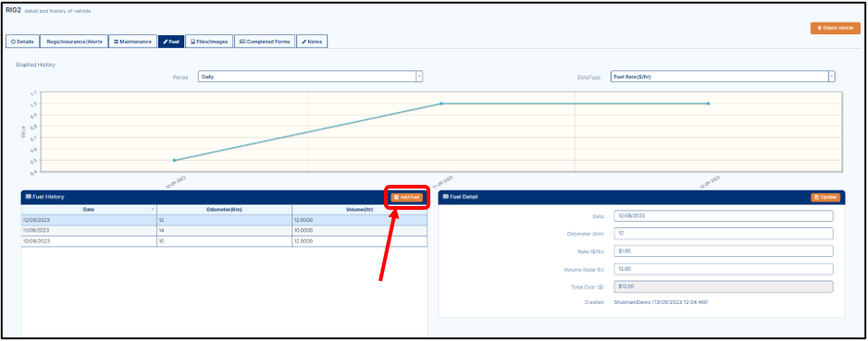Click the Volume (total ltr) input field
868x341 pixels.
(x=724, y=269)
